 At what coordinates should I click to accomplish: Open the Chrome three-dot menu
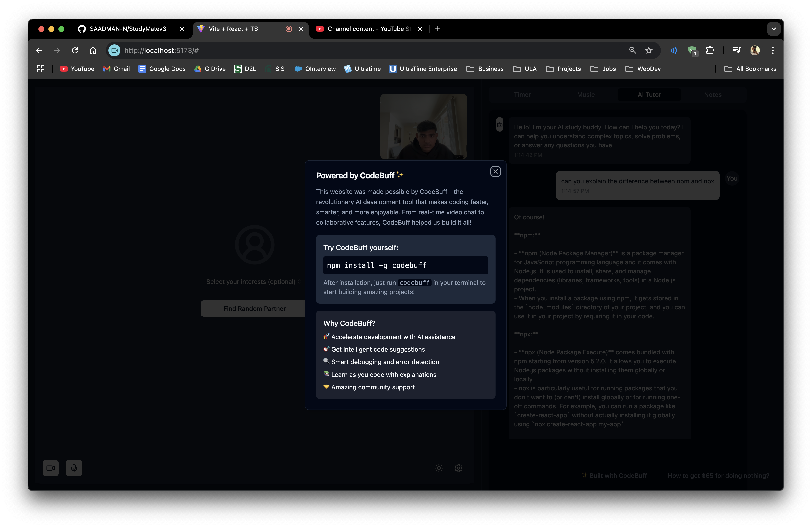point(773,50)
